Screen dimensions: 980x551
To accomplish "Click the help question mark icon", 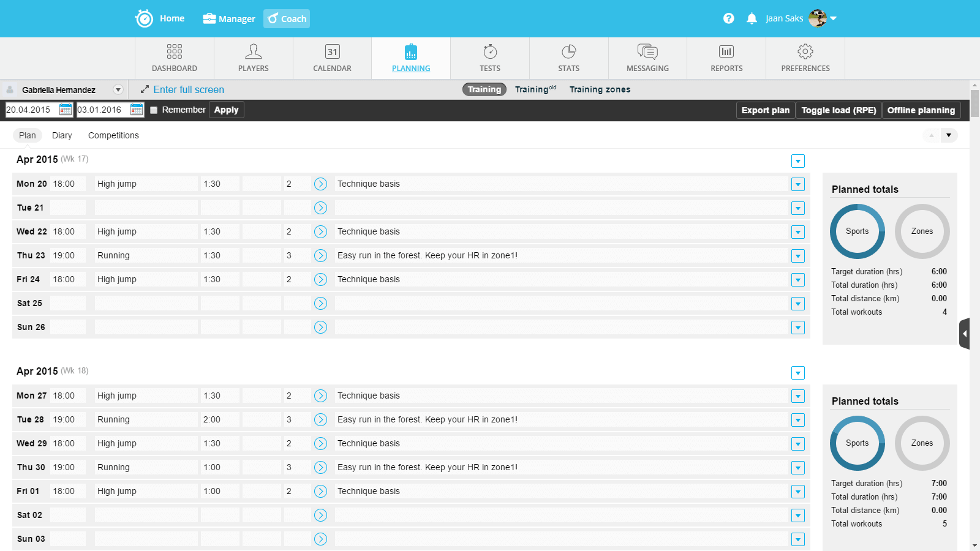I will coord(728,18).
